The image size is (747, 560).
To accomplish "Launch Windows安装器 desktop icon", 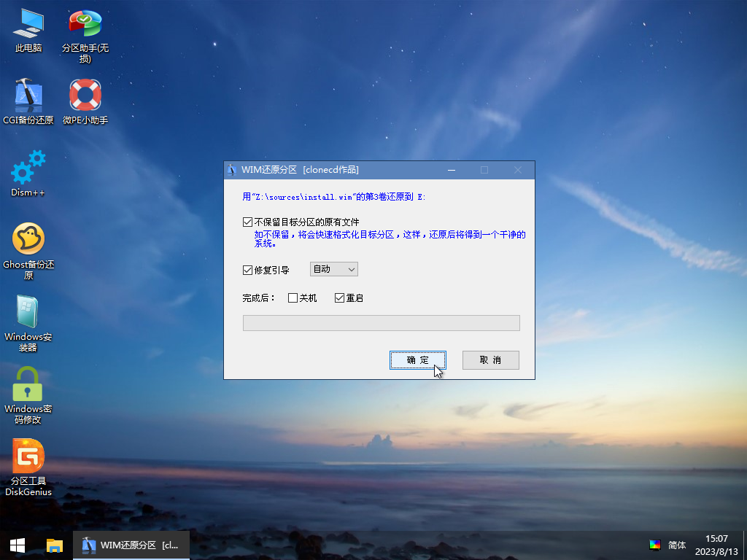I will coord(28,312).
